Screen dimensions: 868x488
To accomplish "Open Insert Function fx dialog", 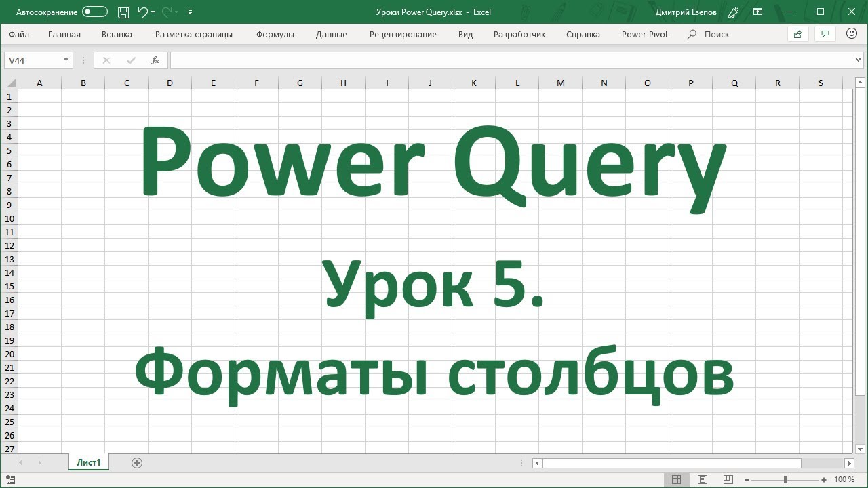I will pyautogui.click(x=155, y=60).
